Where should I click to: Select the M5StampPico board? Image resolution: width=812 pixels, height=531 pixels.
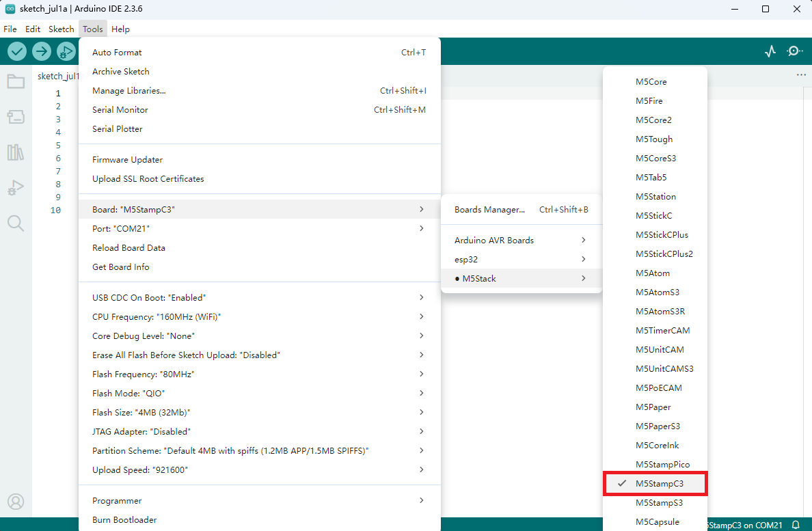pos(655,464)
